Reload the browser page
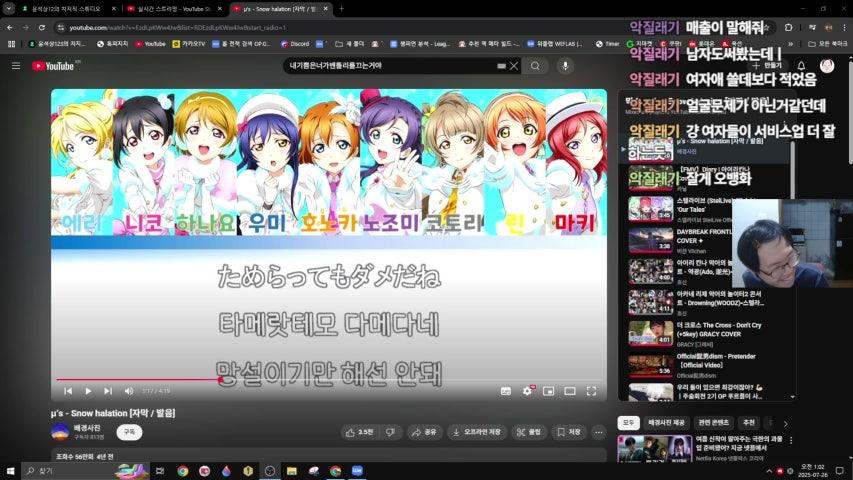The height and width of the screenshot is (480, 853). 42,27
